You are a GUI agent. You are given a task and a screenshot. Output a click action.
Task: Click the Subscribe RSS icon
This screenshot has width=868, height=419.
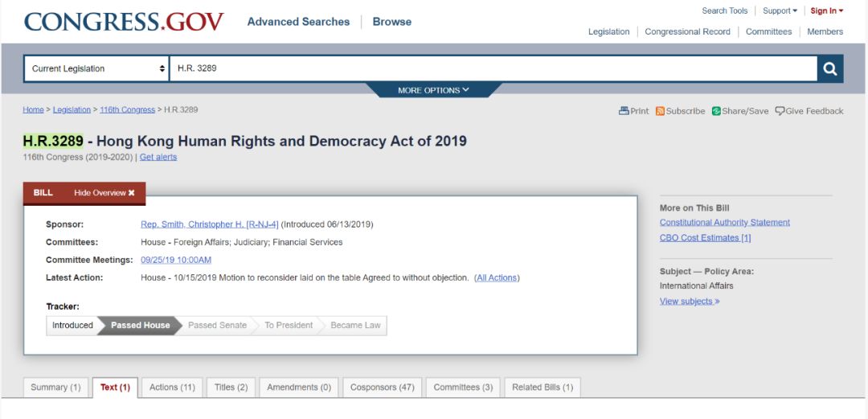click(x=660, y=111)
